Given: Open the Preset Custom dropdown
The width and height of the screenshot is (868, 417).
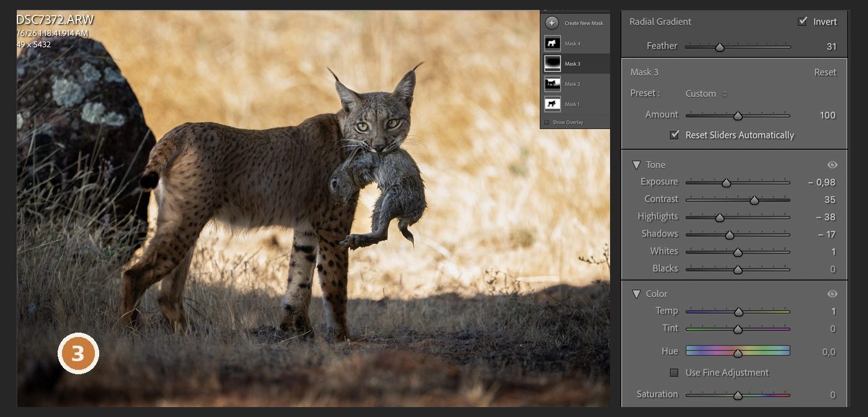Looking at the screenshot, I should pos(706,94).
